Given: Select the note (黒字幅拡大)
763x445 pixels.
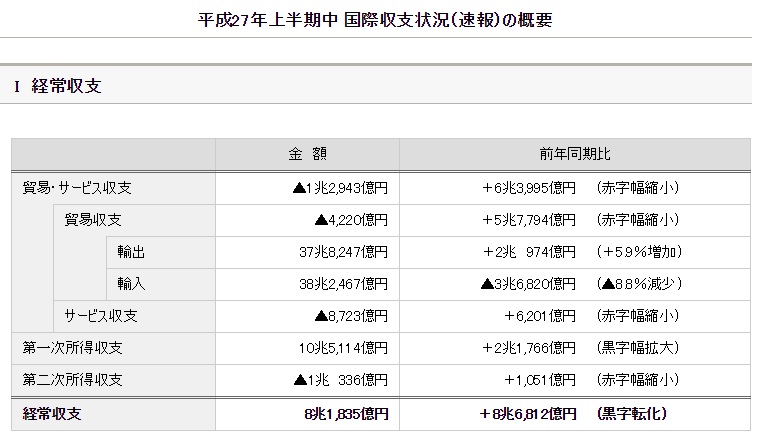Looking at the screenshot, I should tap(638, 348).
